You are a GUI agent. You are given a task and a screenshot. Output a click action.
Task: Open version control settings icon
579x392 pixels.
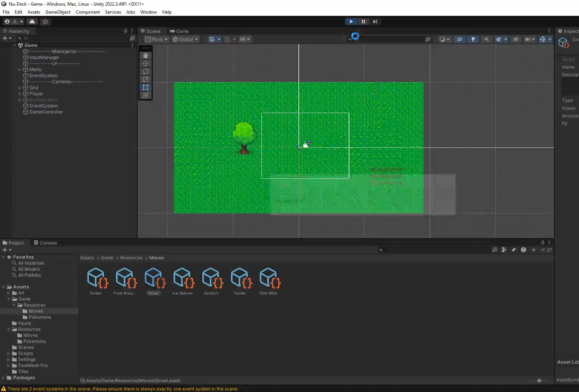point(45,22)
